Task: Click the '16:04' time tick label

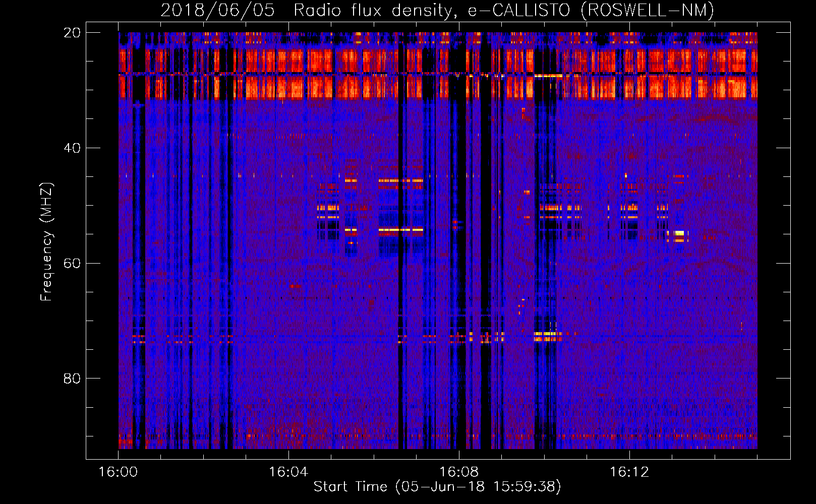Action: [288, 472]
